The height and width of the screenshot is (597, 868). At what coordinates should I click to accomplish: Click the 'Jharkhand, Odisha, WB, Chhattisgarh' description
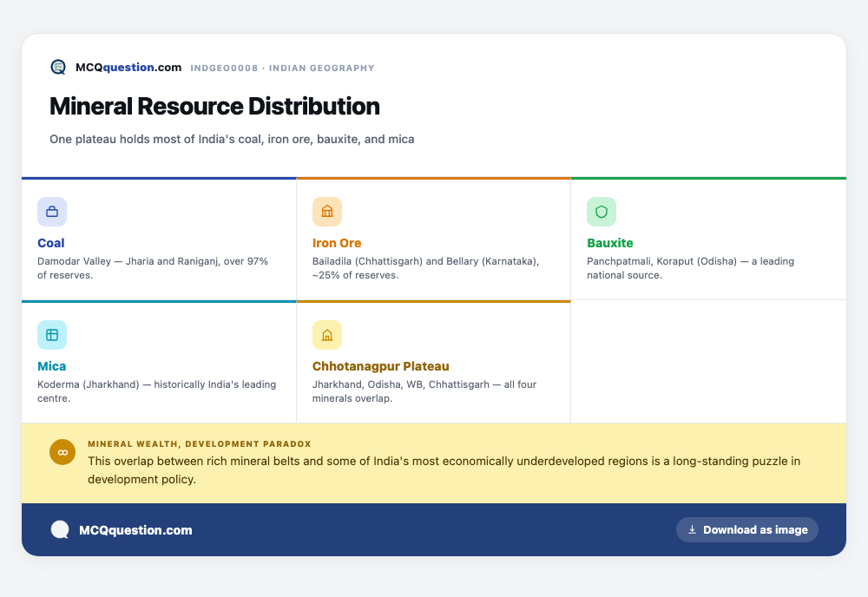tap(424, 391)
